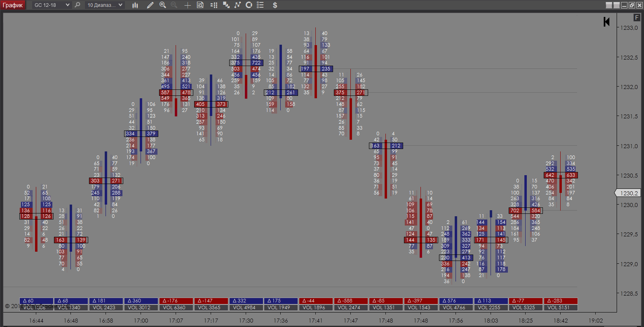644x327 pixels.
Task: Click the dollar sign icon
Action: [275, 5]
